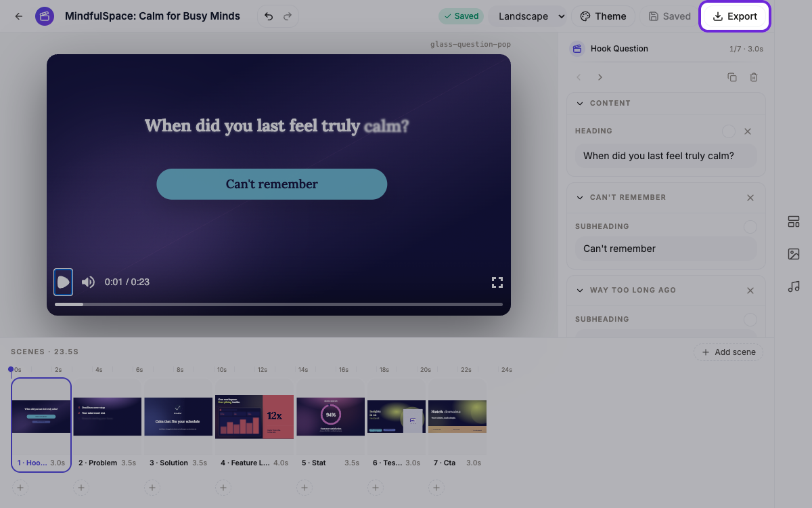Viewport: 812px width, 508px height.
Task: Remove the HEADING field
Action: (x=748, y=131)
